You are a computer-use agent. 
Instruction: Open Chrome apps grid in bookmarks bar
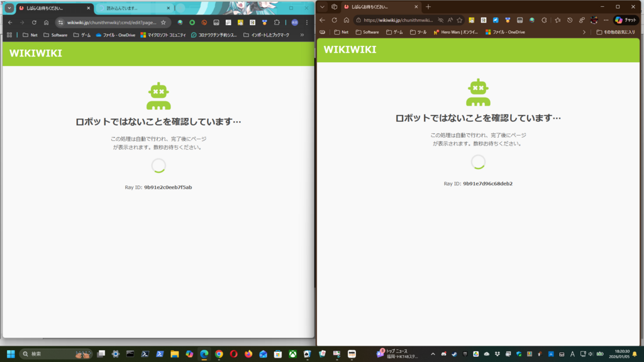[x=9, y=35]
